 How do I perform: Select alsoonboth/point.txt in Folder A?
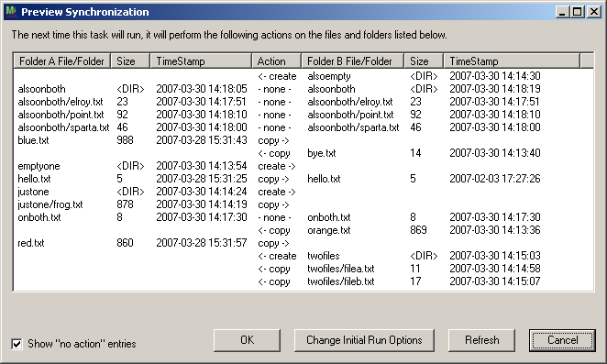[x=61, y=115]
